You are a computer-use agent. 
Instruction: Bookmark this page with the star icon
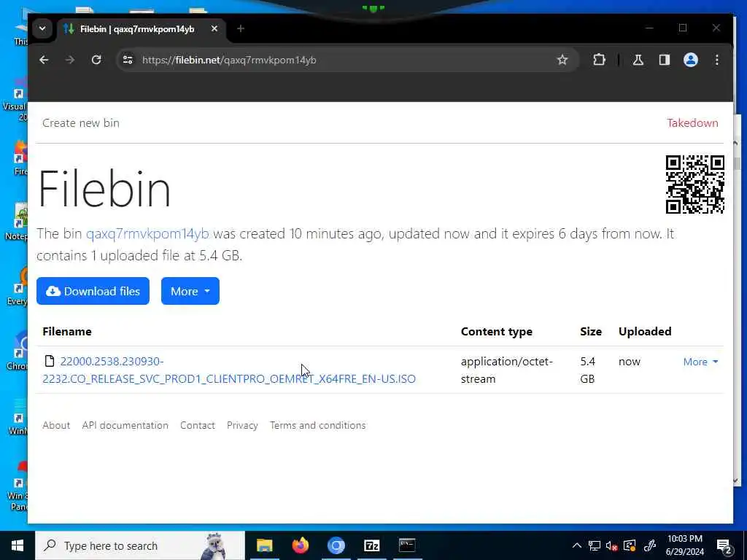[x=562, y=60]
